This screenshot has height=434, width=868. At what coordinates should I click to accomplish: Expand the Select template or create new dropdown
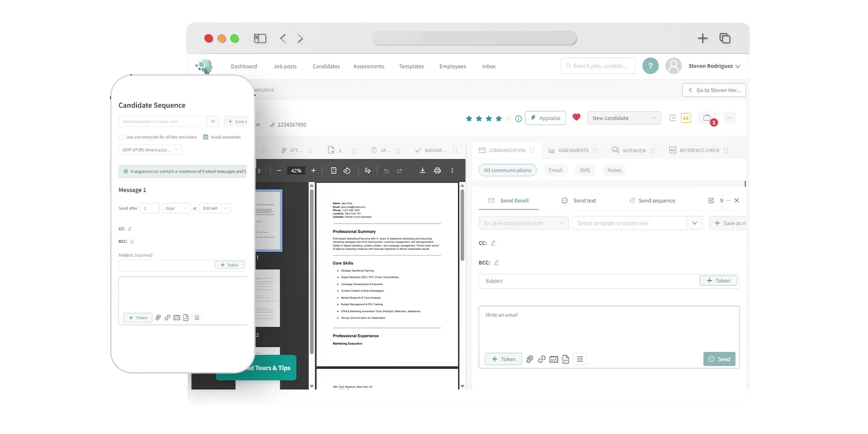click(694, 223)
